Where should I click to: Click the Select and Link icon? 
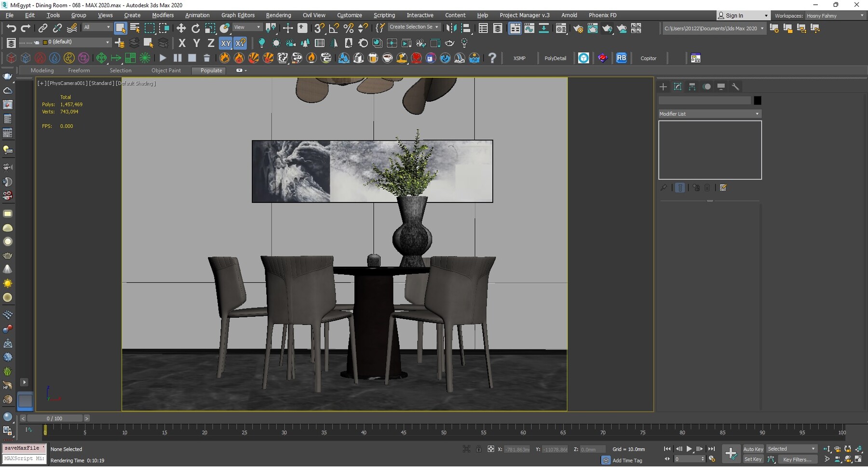tap(43, 27)
